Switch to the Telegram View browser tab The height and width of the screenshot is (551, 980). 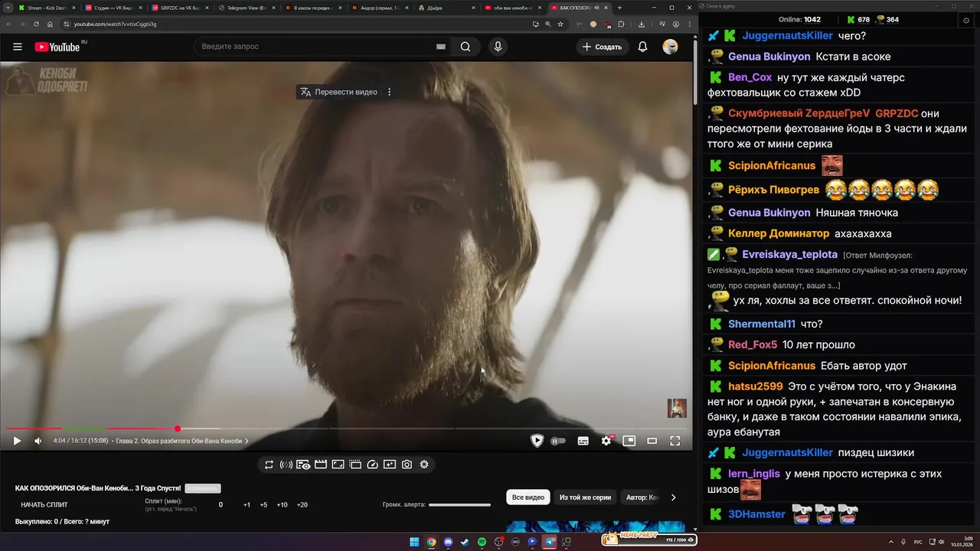[x=247, y=8]
